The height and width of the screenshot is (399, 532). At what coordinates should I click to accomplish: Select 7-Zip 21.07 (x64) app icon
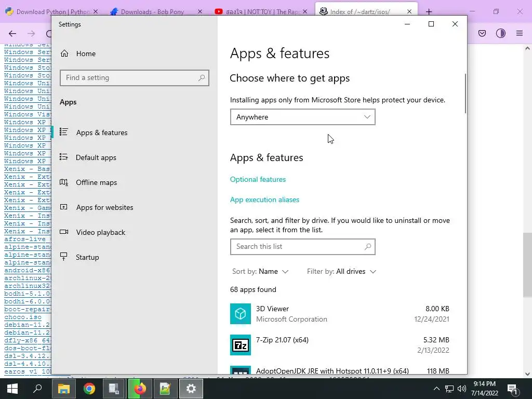tap(241, 345)
